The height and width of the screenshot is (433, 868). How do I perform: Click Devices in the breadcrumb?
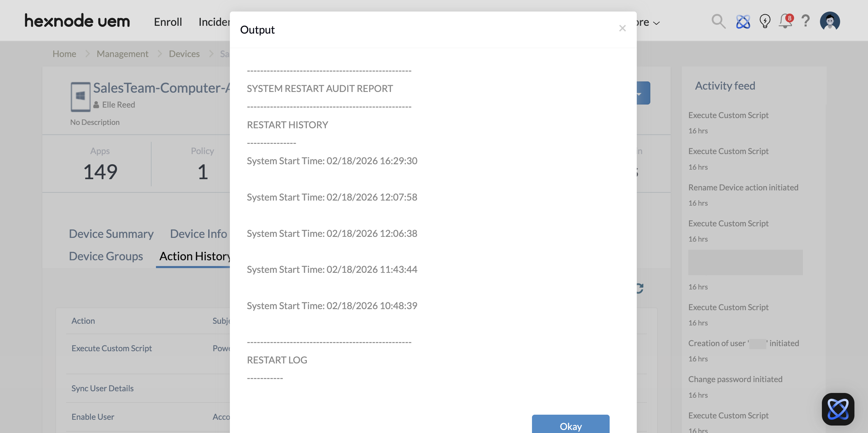[184, 54]
